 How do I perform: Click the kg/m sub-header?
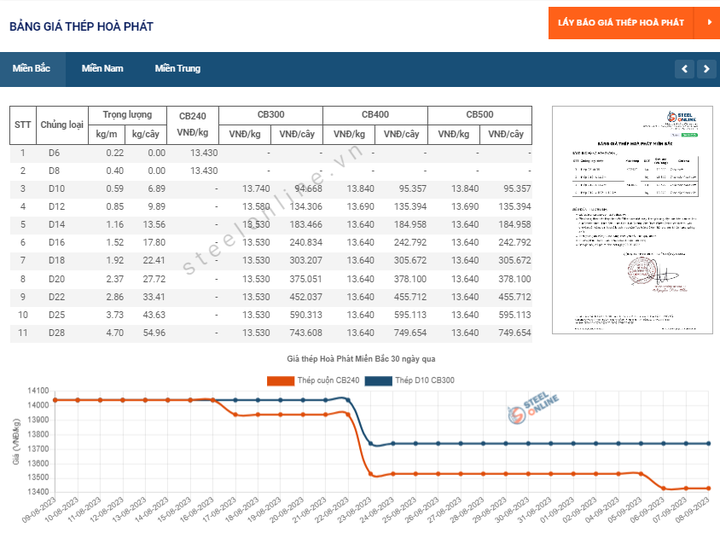(x=107, y=134)
